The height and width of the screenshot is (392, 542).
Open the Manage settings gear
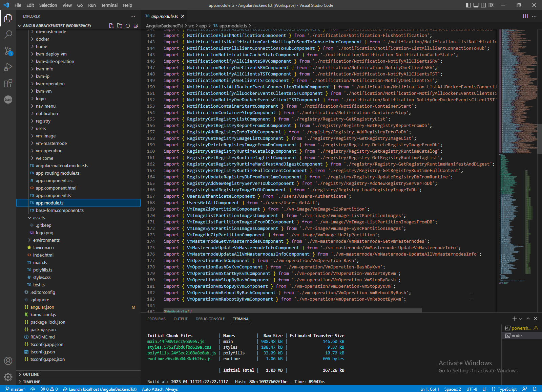click(8, 377)
